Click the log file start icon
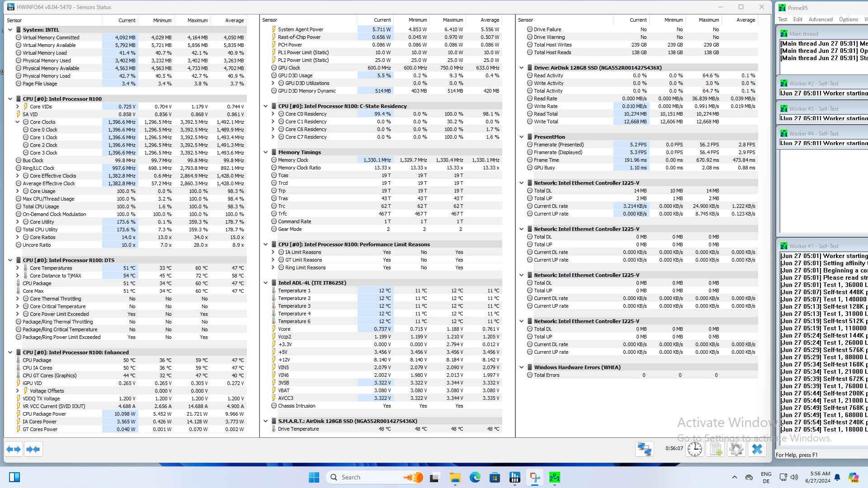 coord(716,449)
